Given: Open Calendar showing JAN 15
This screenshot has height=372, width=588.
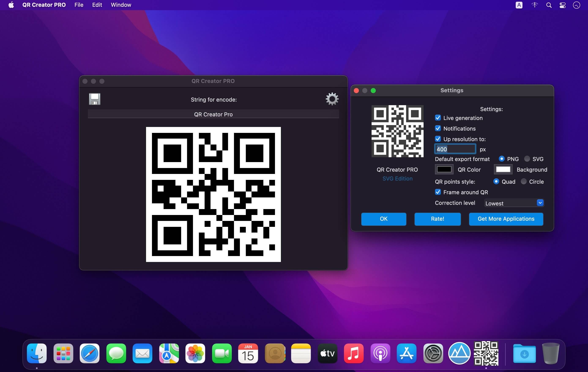Looking at the screenshot, I should (x=248, y=353).
